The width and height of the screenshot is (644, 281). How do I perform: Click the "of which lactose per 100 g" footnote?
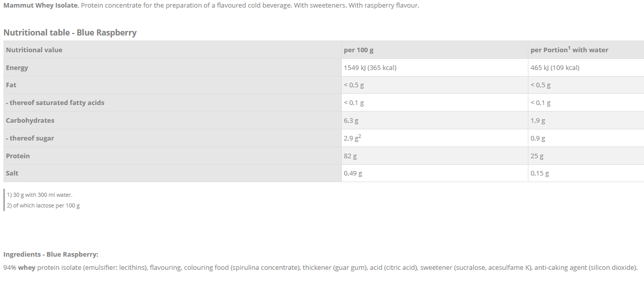point(43,205)
